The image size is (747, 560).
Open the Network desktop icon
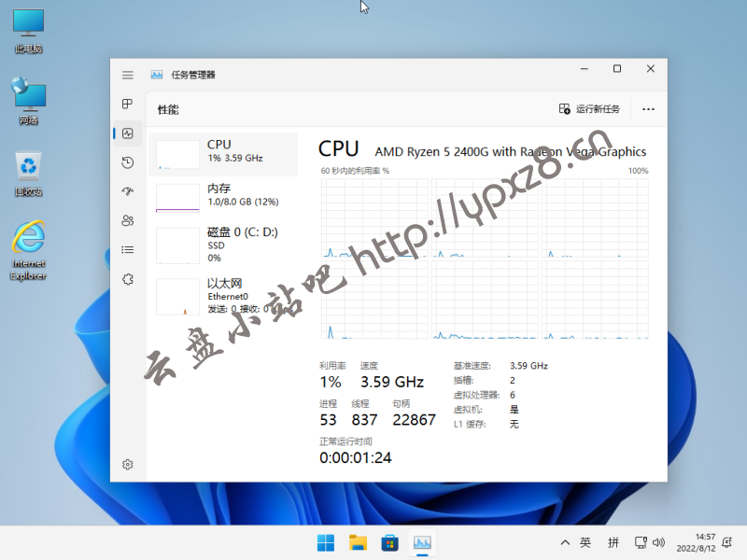tap(29, 101)
